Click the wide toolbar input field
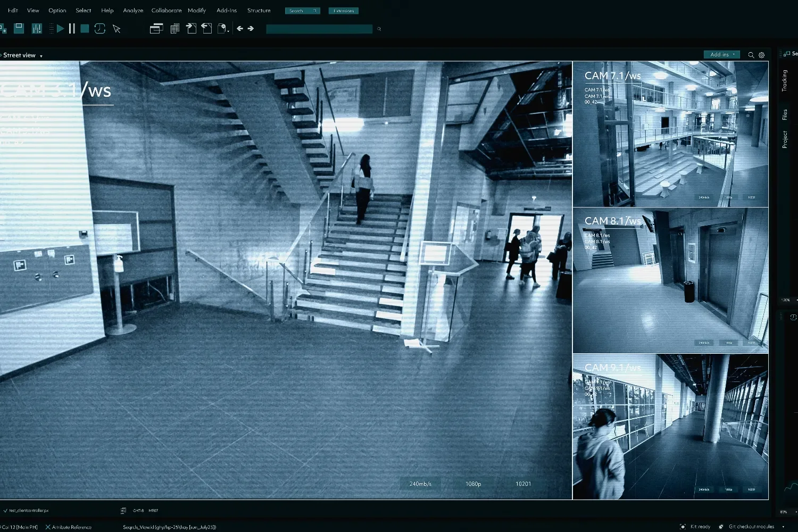 319,29
